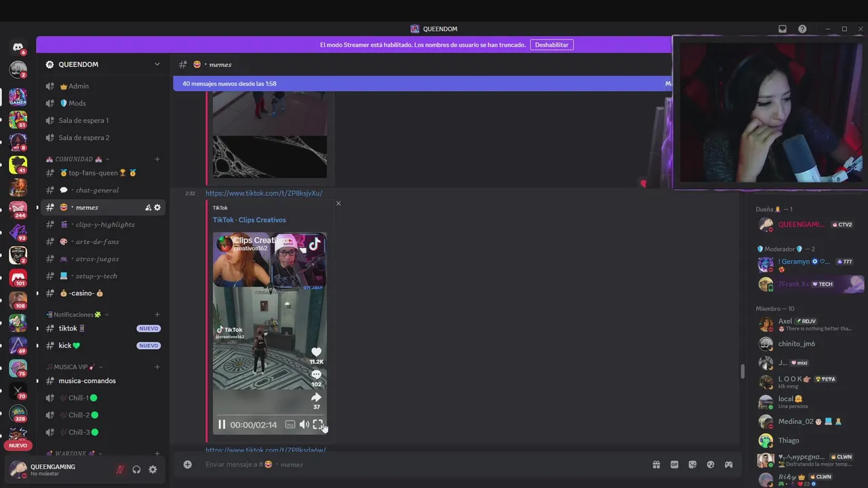The width and height of the screenshot is (868, 488).
Task: Create channel in COMUNIDAD category
Action: [x=157, y=159]
